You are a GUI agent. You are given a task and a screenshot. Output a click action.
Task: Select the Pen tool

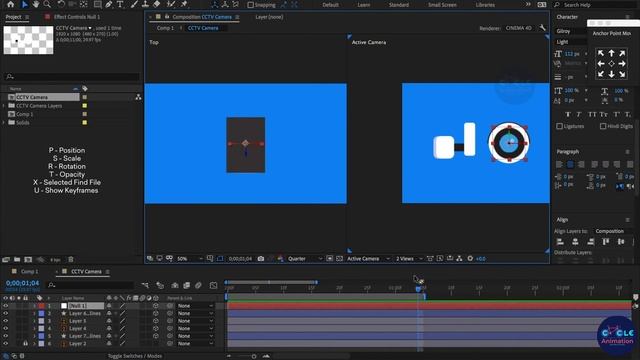click(109, 4)
